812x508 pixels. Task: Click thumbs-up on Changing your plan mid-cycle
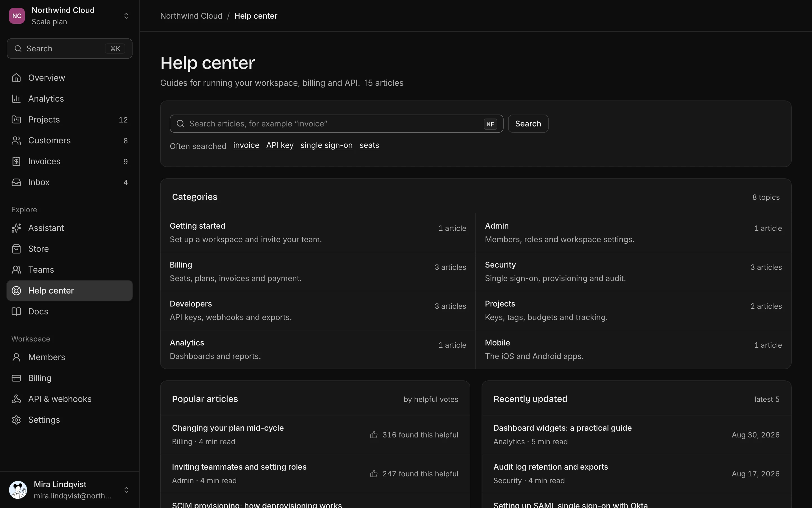[374, 435]
